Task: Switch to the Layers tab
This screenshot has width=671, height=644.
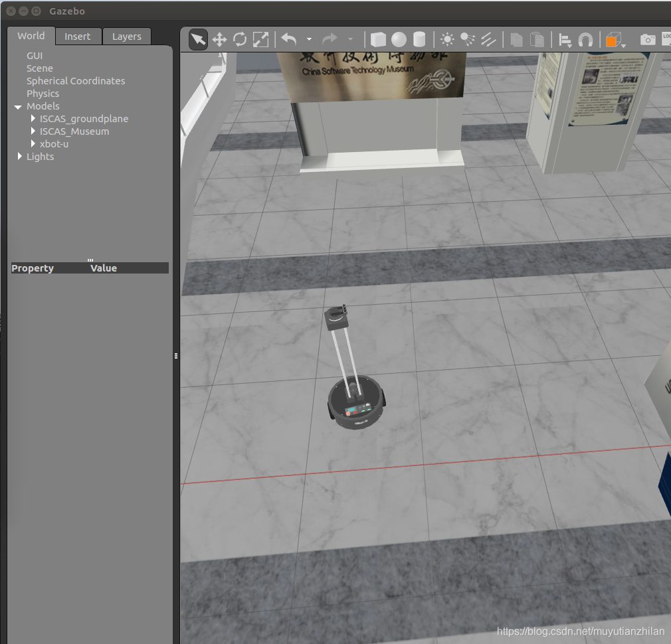Action: (x=127, y=37)
